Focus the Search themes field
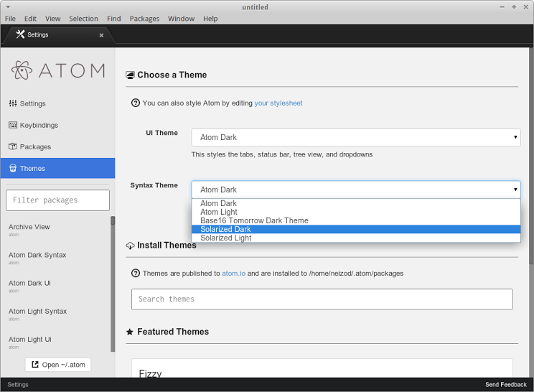 coord(322,299)
